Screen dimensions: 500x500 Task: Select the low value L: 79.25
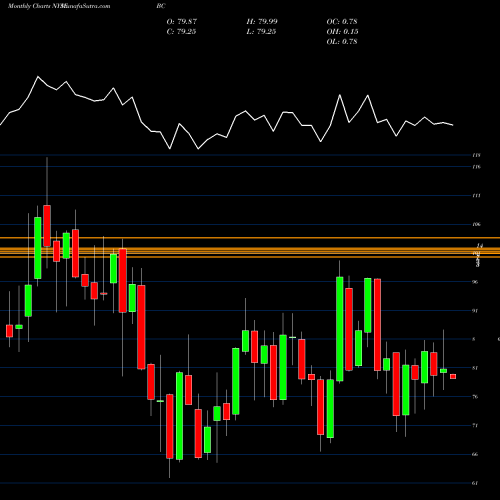[x=261, y=32]
